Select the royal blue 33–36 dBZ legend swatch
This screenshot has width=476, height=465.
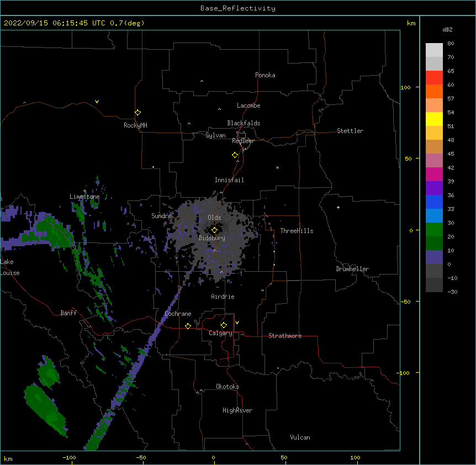434,202
